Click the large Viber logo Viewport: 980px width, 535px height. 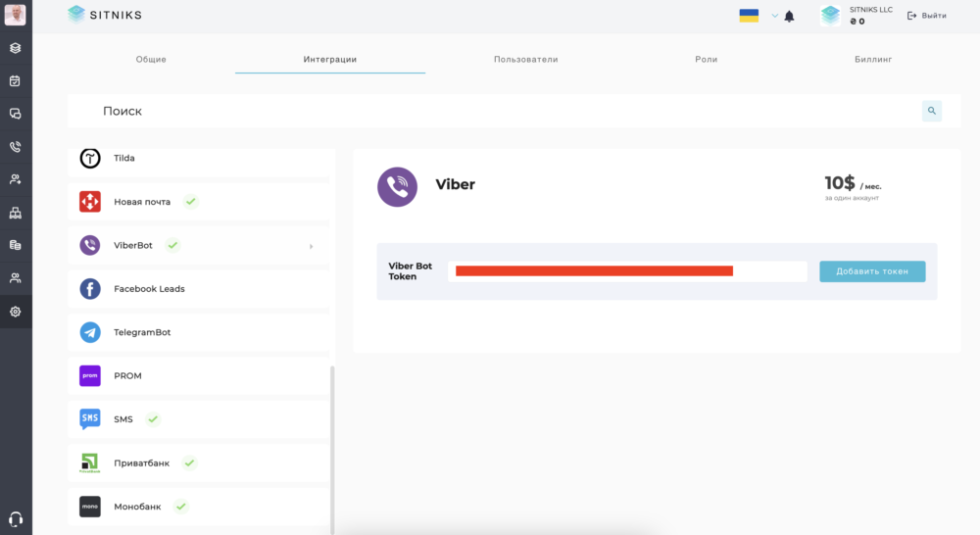397,186
